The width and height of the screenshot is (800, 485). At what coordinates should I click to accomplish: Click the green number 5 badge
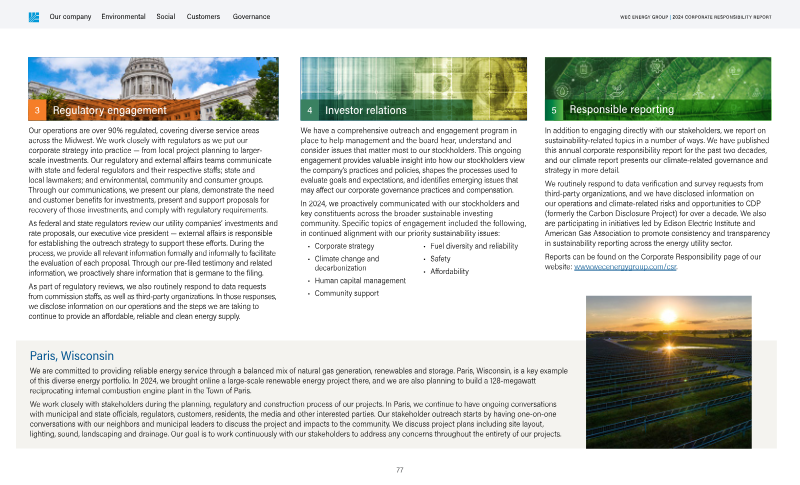(554, 110)
